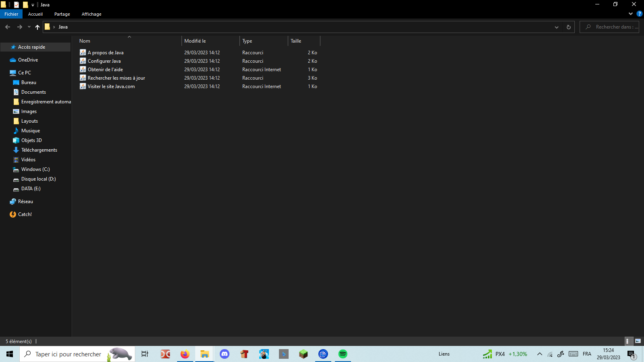Open the Help question mark icon
Viewport: 644px width, 362px height.
639,14
